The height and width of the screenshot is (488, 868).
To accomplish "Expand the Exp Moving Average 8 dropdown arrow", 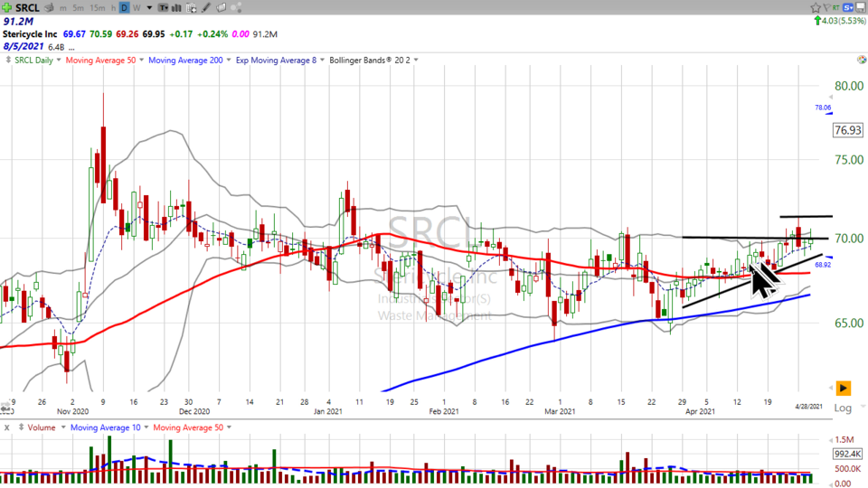I will click(322, 60).
